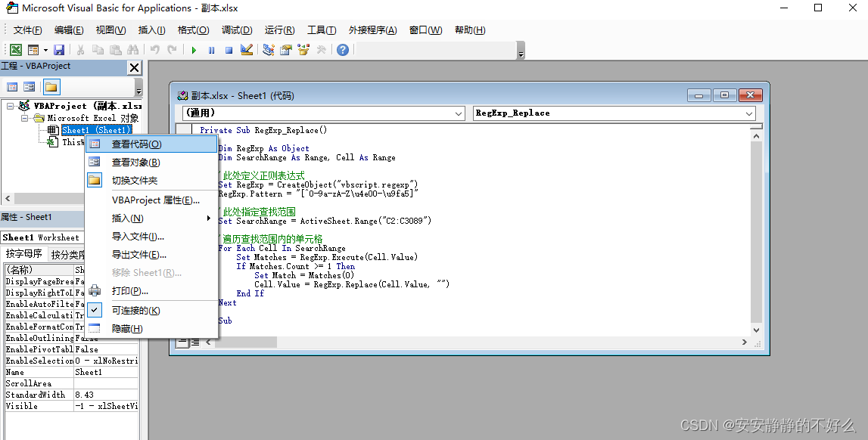Toggle Folders button in project panel
Viewport: 868px width, 440px height.
(x=51, y=87)
